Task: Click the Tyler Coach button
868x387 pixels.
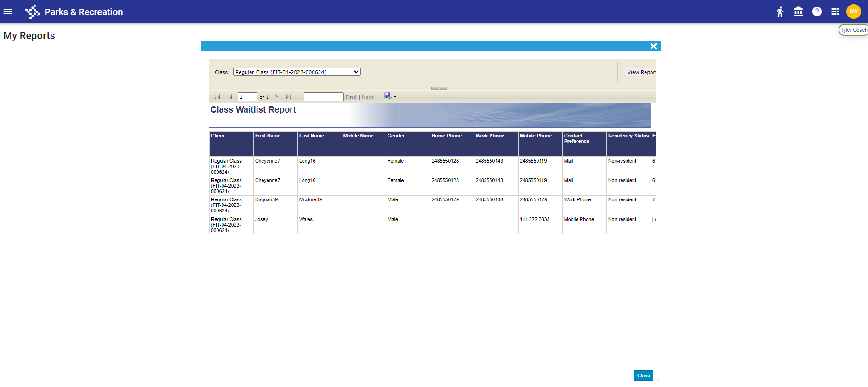Action: coord(853,30)
